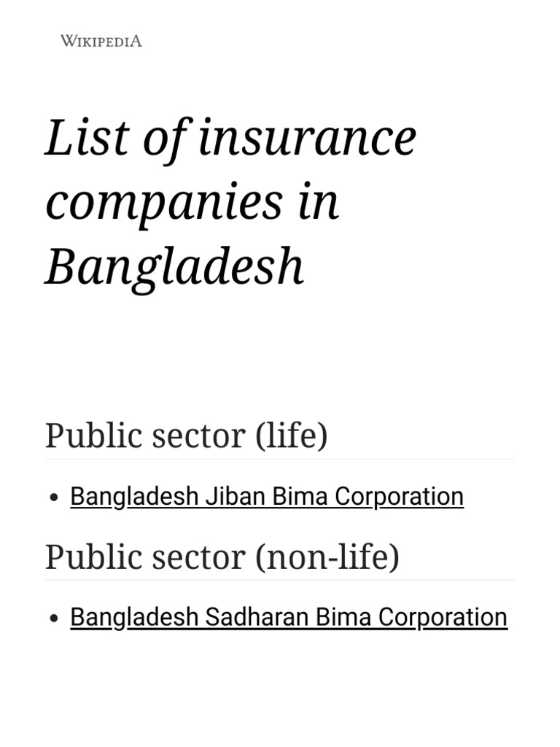Click the word 'companies' in the title

pyautogui.click(x=163, y=202)
